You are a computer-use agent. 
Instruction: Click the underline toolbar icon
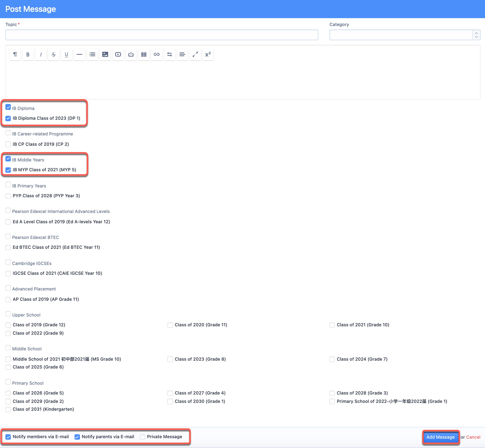pyautogui.click(x=66, y=54)
